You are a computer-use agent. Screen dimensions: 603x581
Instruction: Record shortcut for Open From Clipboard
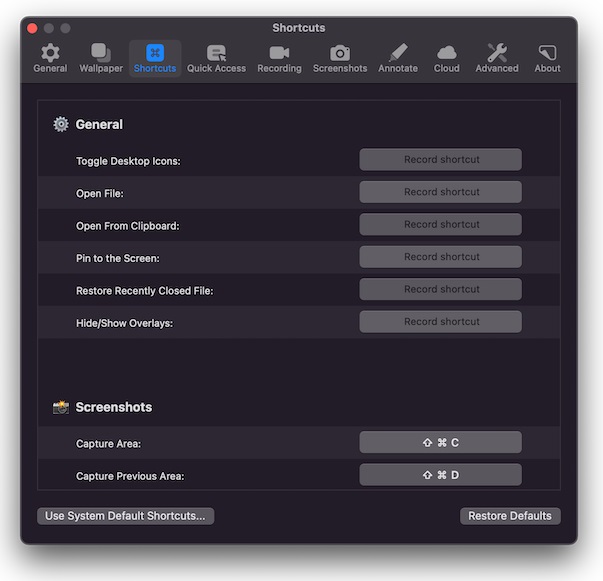440,224
